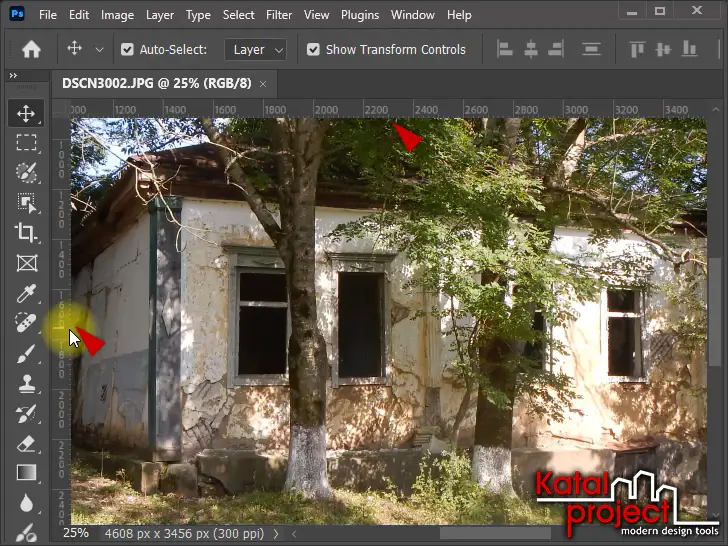The width and height of the screenshot is (728, 546).
Task: Select the History Brush tool
Action: pyautogui.click(x=26, y=413)
